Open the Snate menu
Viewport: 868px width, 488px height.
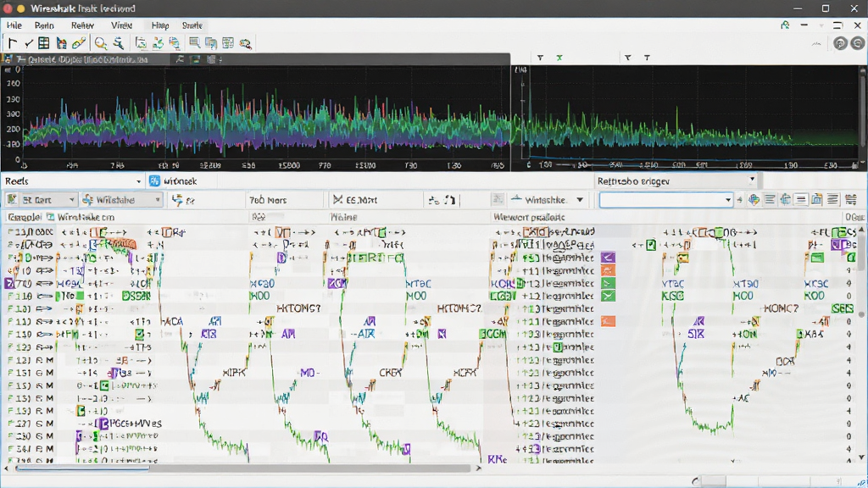click(x=192, y=25)
